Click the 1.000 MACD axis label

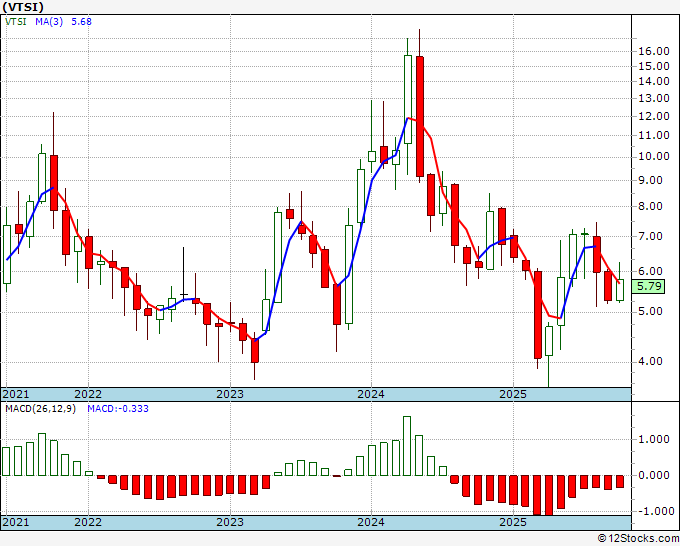point(653,439)
